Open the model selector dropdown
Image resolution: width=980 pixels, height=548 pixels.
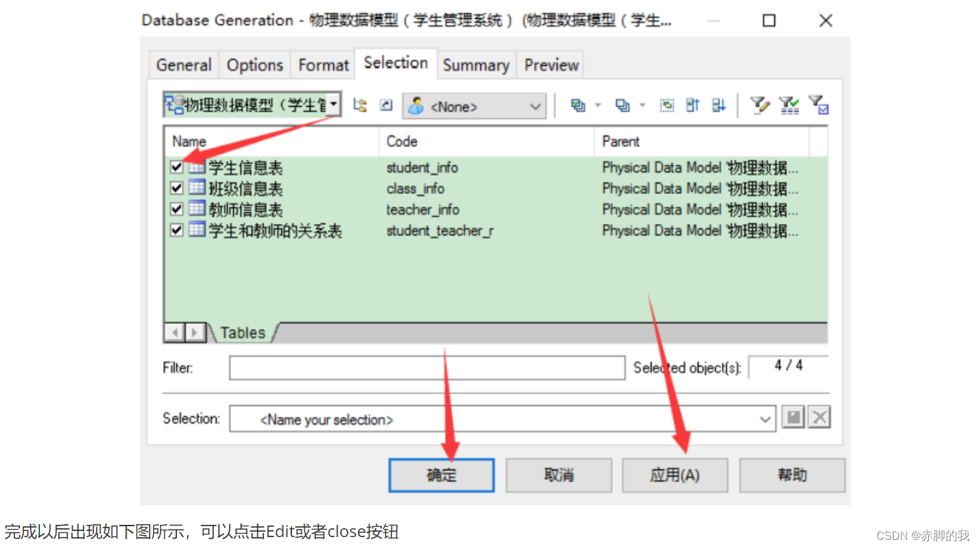click(x=333, y=105)
